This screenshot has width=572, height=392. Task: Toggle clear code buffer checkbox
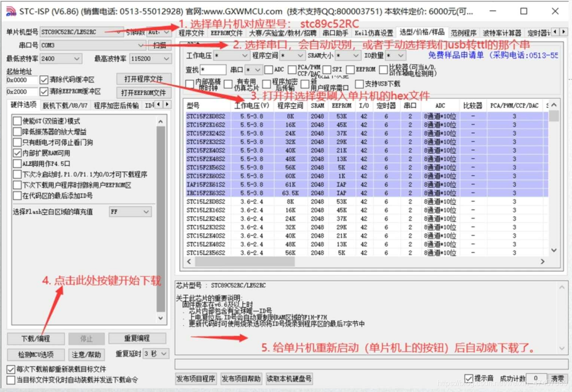(x=44, y=79)
